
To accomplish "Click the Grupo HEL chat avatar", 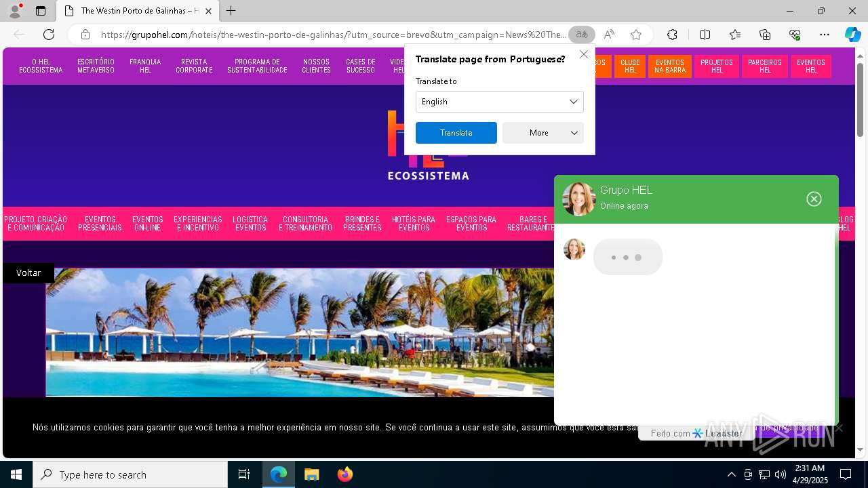I will tap(579, 199).
